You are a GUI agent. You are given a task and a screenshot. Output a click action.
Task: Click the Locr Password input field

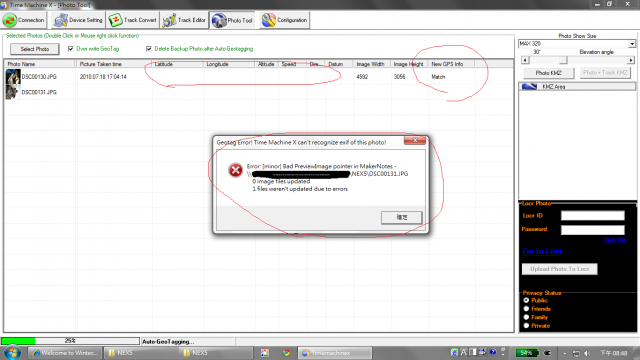click(x=593, y=229)
